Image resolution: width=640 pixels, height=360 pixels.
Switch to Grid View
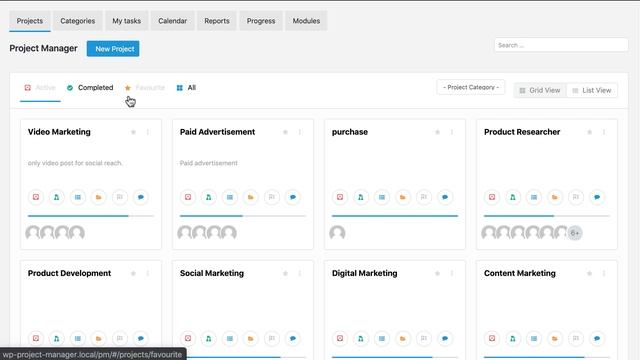pyautogui.click(x=540, y=90)
